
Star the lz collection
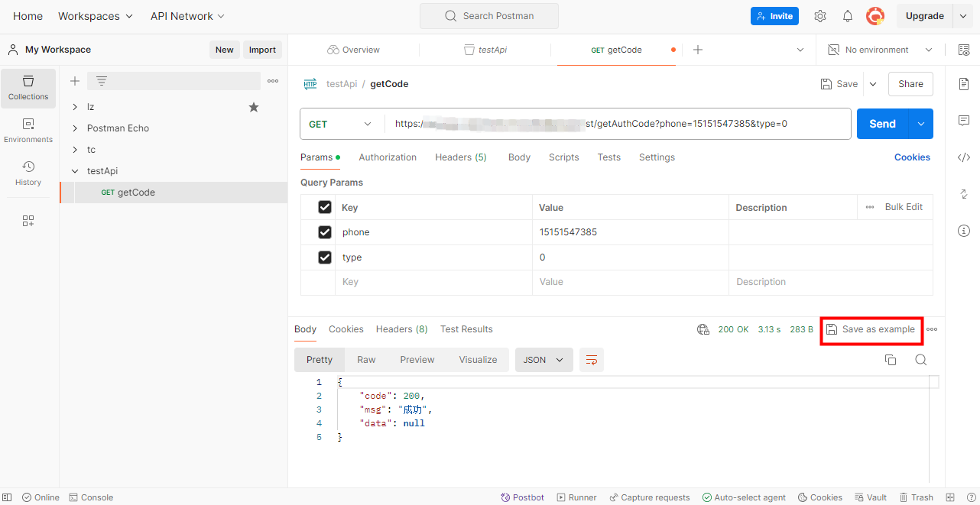[x=254, y=107]
